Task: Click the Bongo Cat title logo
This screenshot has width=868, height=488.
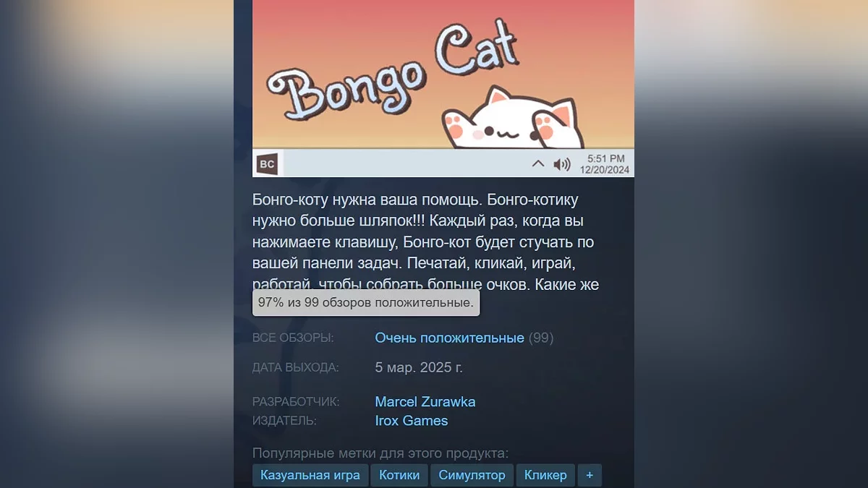Action: click(392, 72)
